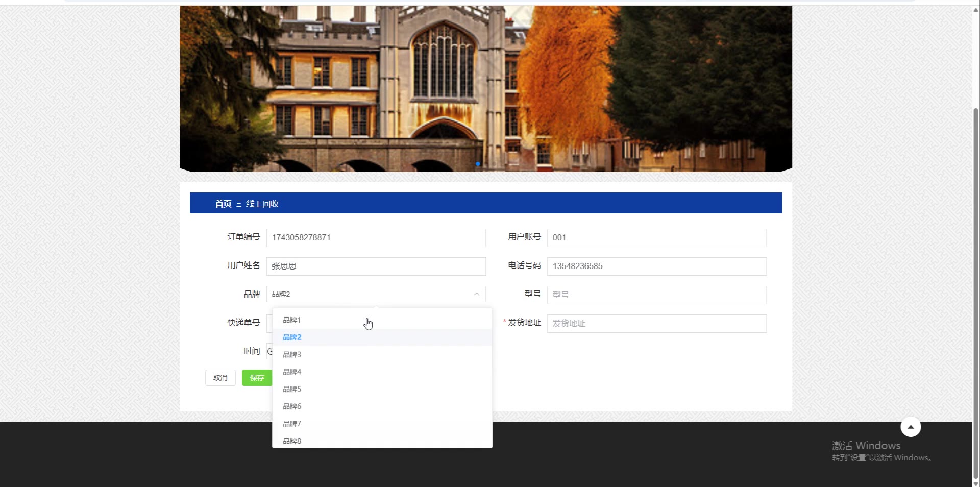Click the clock icon in the 时间 field

click(x=271, y=351)
